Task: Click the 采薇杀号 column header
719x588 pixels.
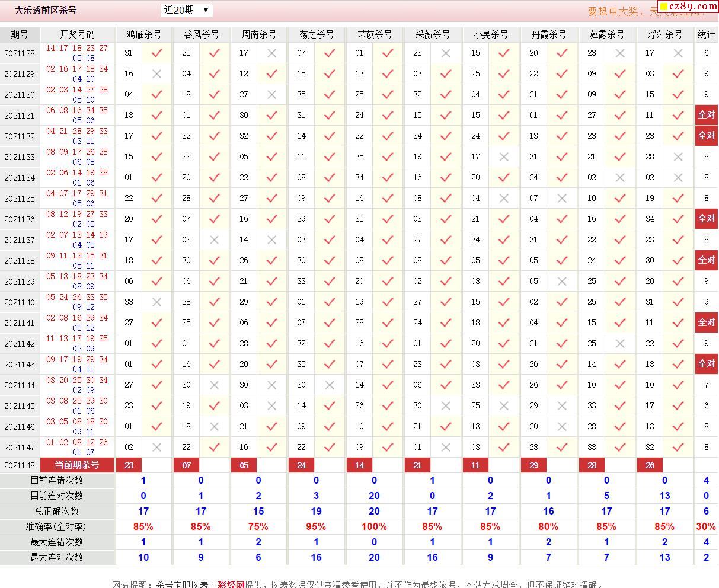Action: [433, 34]
